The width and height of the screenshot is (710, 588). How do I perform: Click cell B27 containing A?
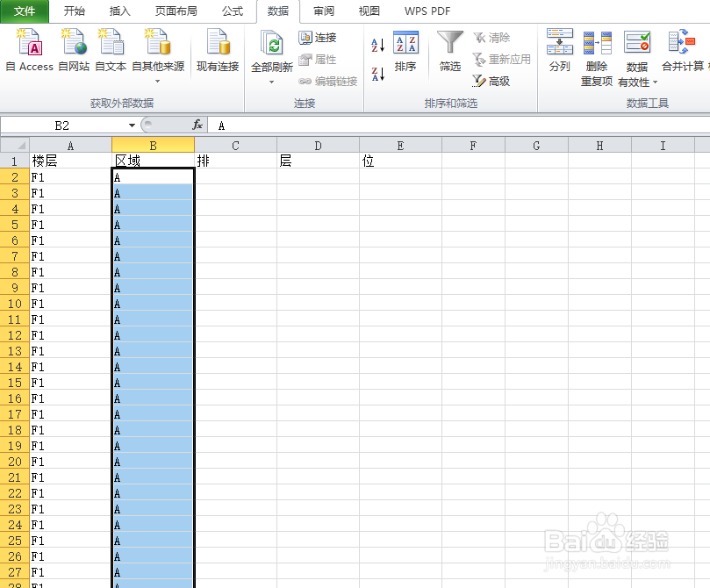153,572
